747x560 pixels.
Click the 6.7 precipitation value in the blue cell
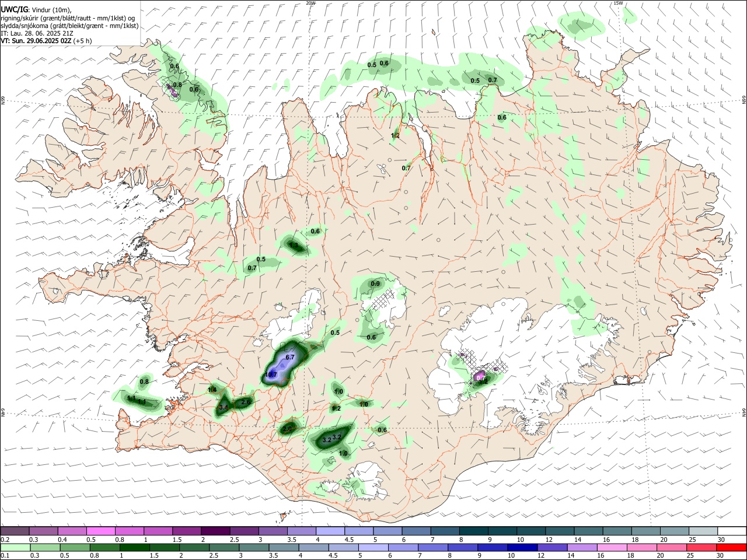click(x=290, y=356)
